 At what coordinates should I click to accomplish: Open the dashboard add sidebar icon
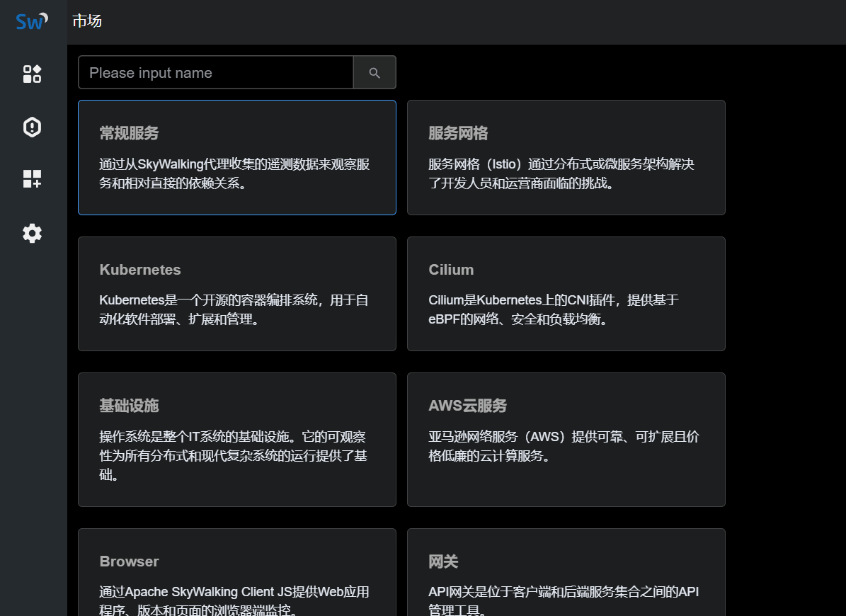(x=33, y=178)
